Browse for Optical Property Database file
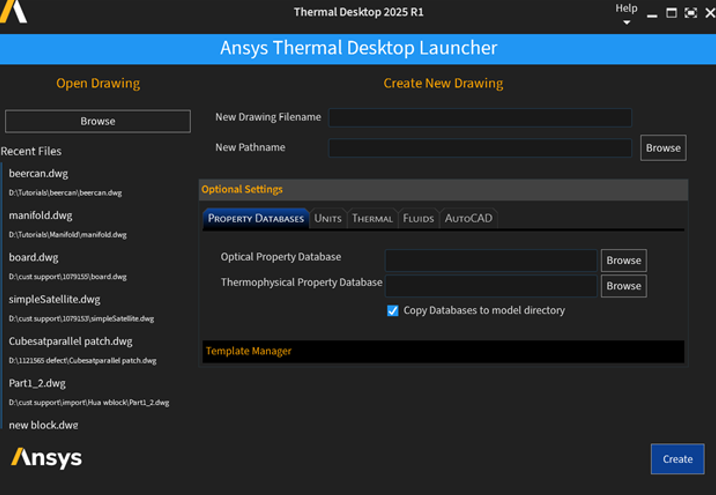The width and height of the screenshot is (716, 495). [x=623, y=260]
